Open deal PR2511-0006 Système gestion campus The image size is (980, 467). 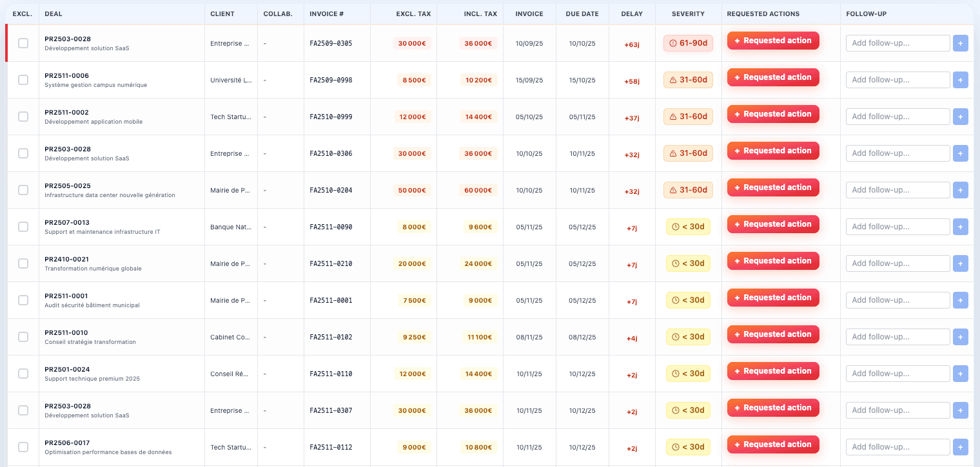click(67, 76)
